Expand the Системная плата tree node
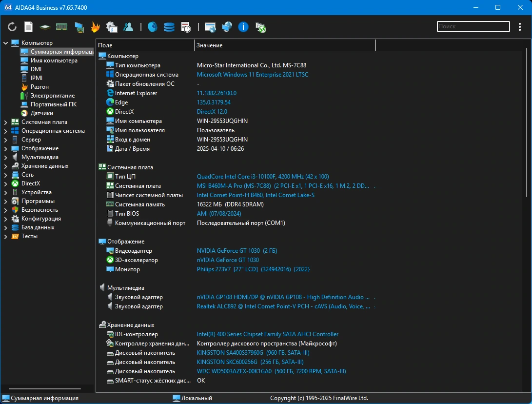 (x=5, y=122)
